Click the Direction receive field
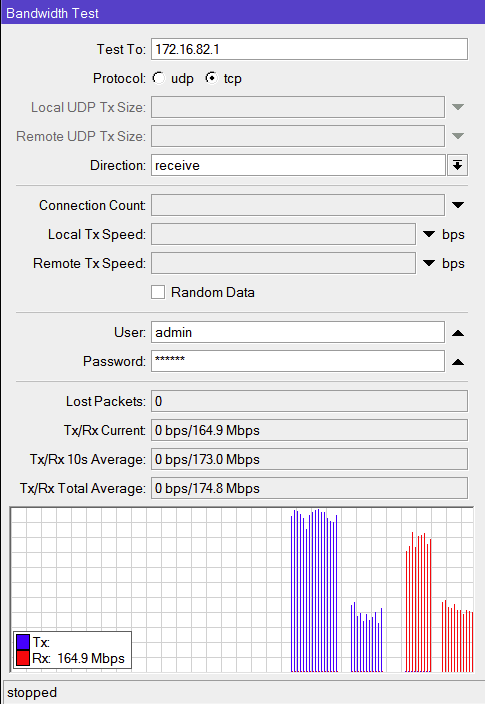485x704 pixels. (x=298, y=165)
